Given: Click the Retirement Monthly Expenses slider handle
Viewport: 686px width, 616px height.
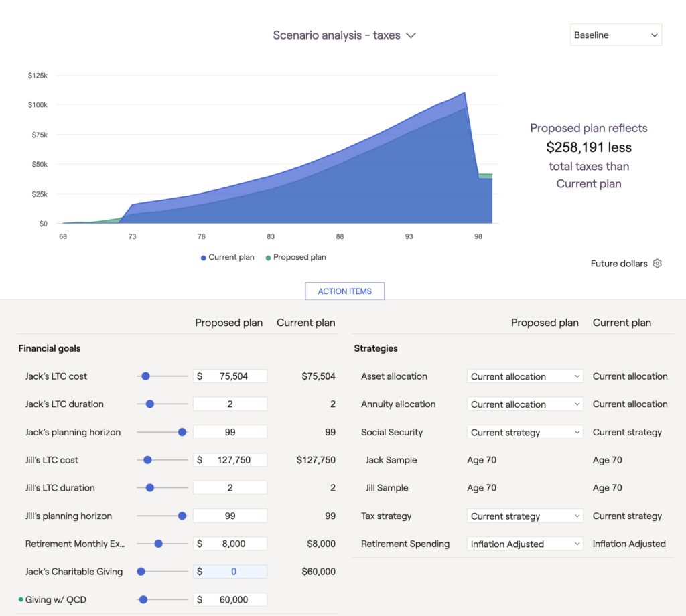Looking at the screenshot, I should pos(158,544).
